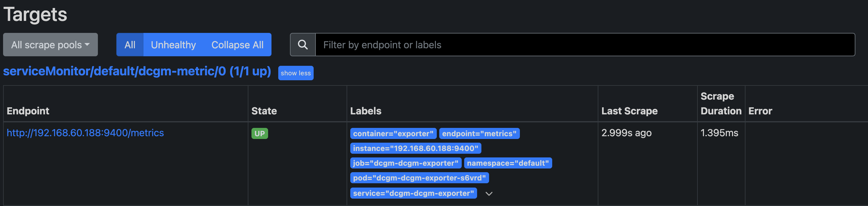The width and height of the screenshot is (868, 206).
Task: Click the serviceMonitor/default/dcgm-metric/0 pool heading
Action: (x=137, y=71)
